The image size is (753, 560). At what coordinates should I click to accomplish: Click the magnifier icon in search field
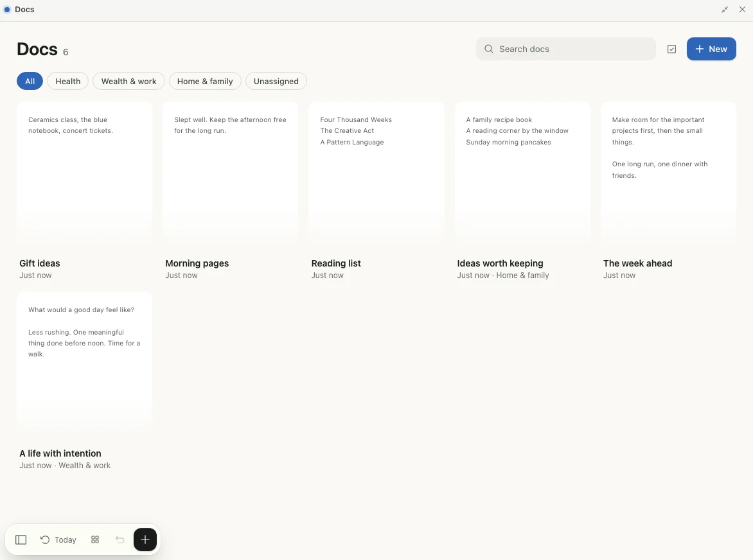coord(489,49)
